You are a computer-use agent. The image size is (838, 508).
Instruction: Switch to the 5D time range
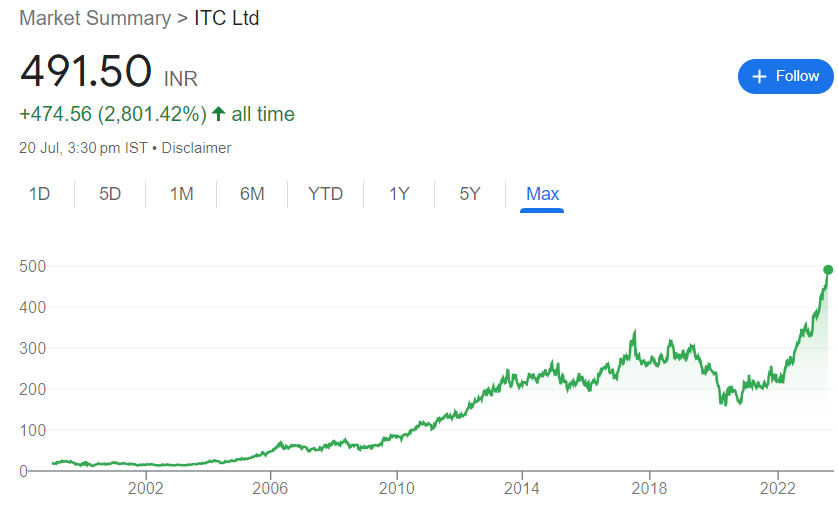[x=110, y=194]
